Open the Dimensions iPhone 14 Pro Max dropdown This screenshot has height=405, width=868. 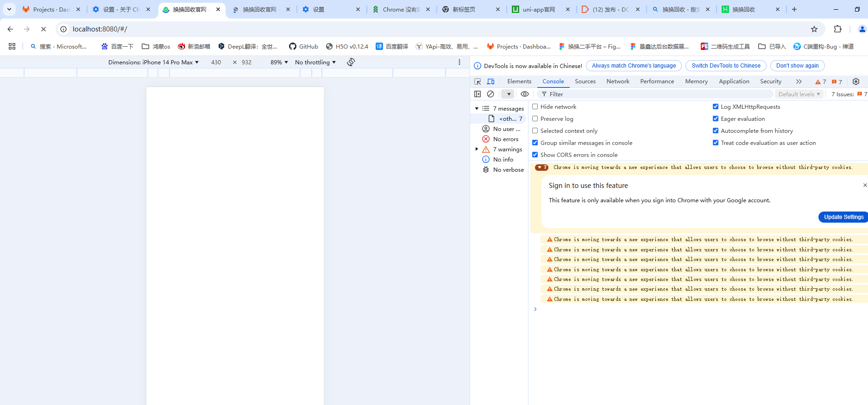click(x=153, y=62)
